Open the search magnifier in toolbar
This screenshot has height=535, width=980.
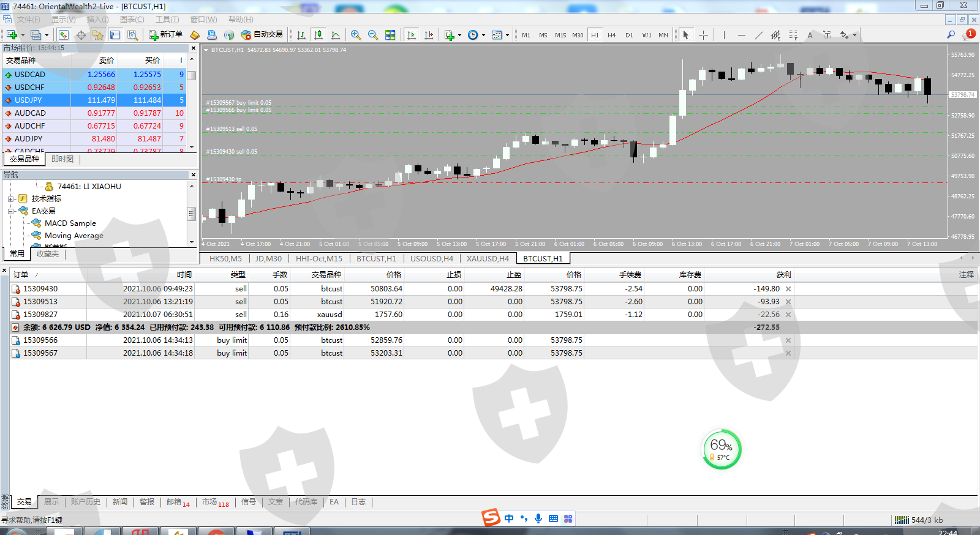(951, 35)
